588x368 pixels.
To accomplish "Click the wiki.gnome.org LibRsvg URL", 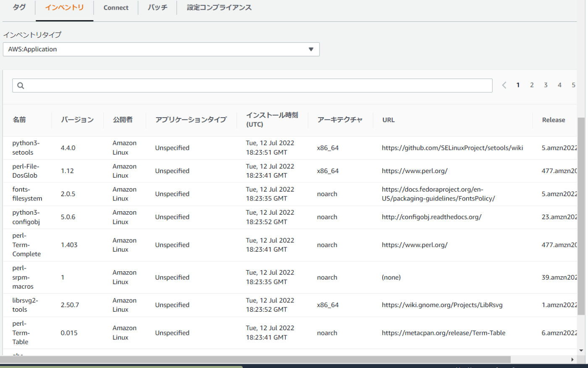I will (x=442, y=305).
